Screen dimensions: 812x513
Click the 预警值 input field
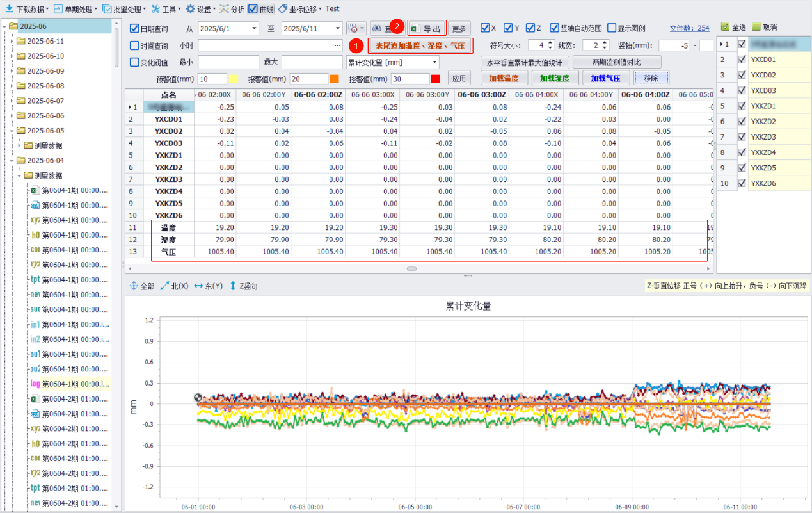tap(212, 79)
